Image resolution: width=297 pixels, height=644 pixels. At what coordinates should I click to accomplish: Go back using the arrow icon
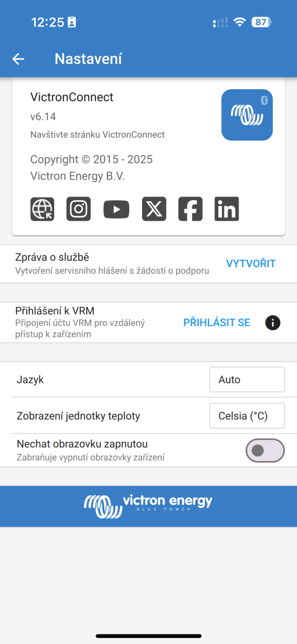click(x=18, y=59)
